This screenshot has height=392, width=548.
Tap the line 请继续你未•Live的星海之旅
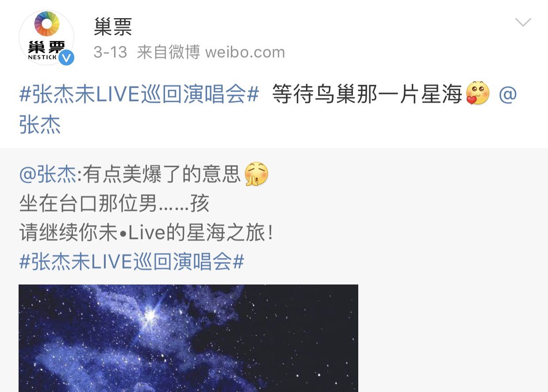147,233
